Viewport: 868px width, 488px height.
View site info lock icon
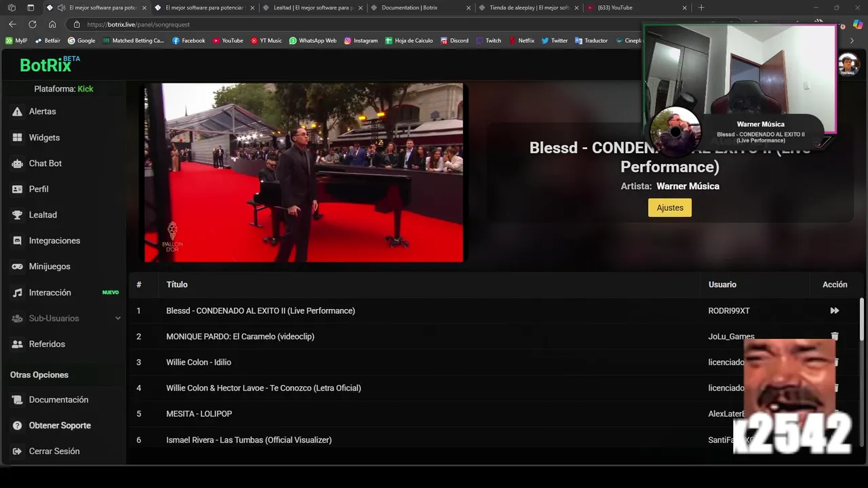coord(77,24)
